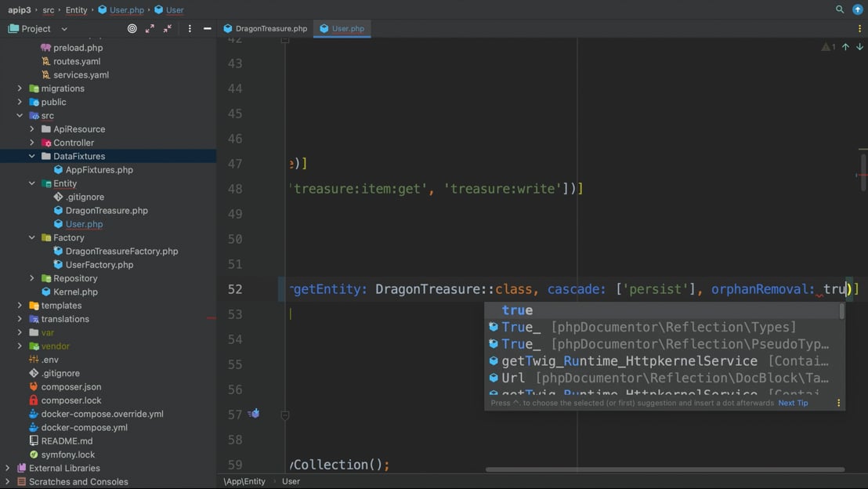
Task: Click the composer.lock lock icon
Action: point(33,400)
